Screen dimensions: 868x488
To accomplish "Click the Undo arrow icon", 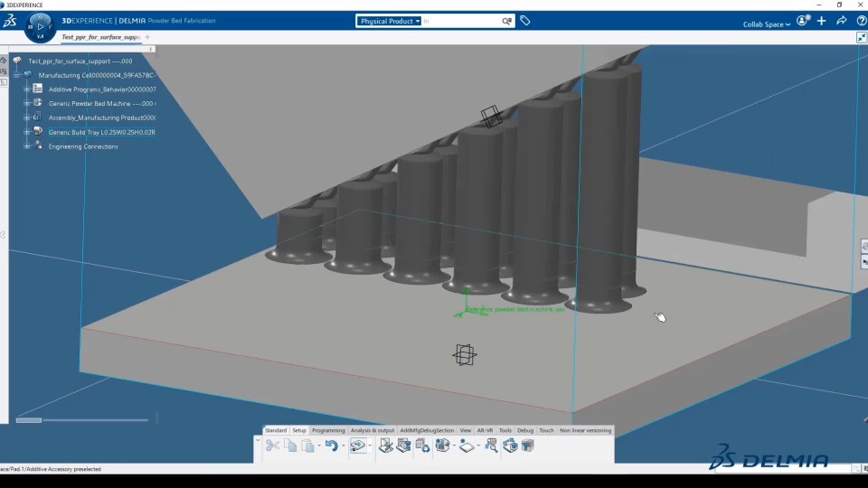I will [332, 446].
